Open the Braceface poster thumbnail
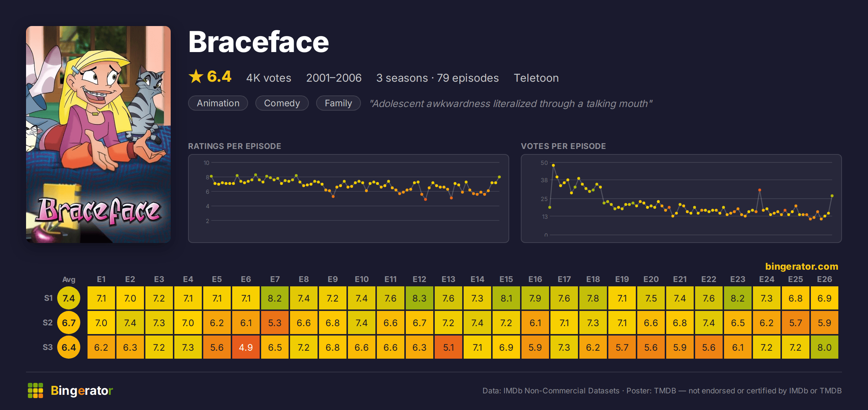The image size is (868, 410). (98, 134)
